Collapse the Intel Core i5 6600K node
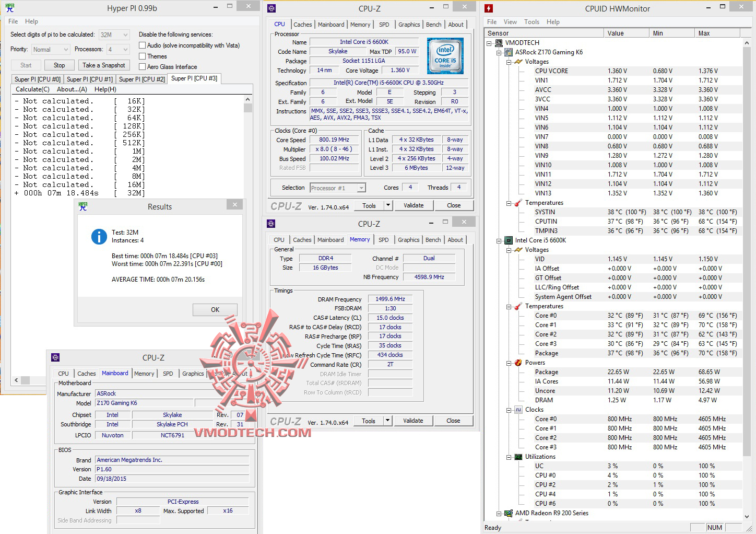 499,240
